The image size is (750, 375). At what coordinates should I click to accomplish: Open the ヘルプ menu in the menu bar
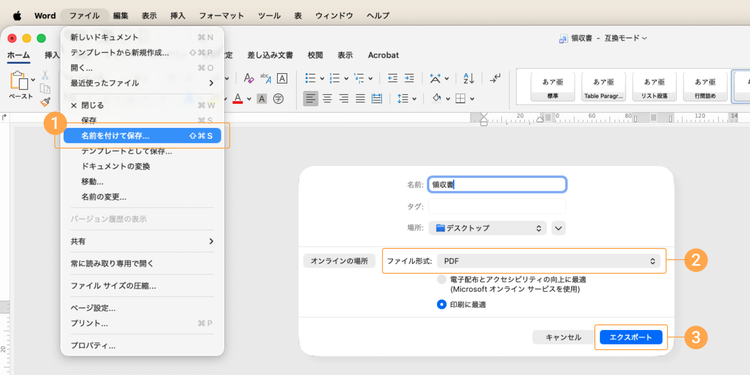click(x=378, y=15)
